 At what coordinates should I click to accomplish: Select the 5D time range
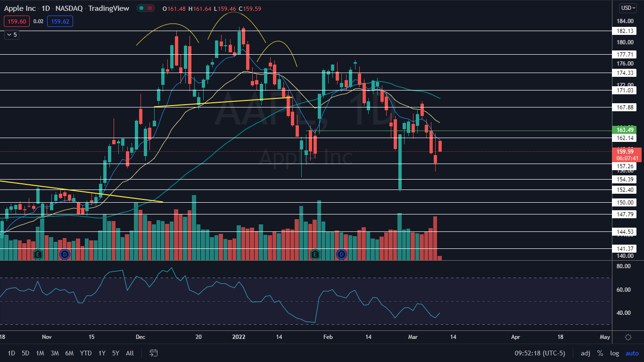point(25,353)
